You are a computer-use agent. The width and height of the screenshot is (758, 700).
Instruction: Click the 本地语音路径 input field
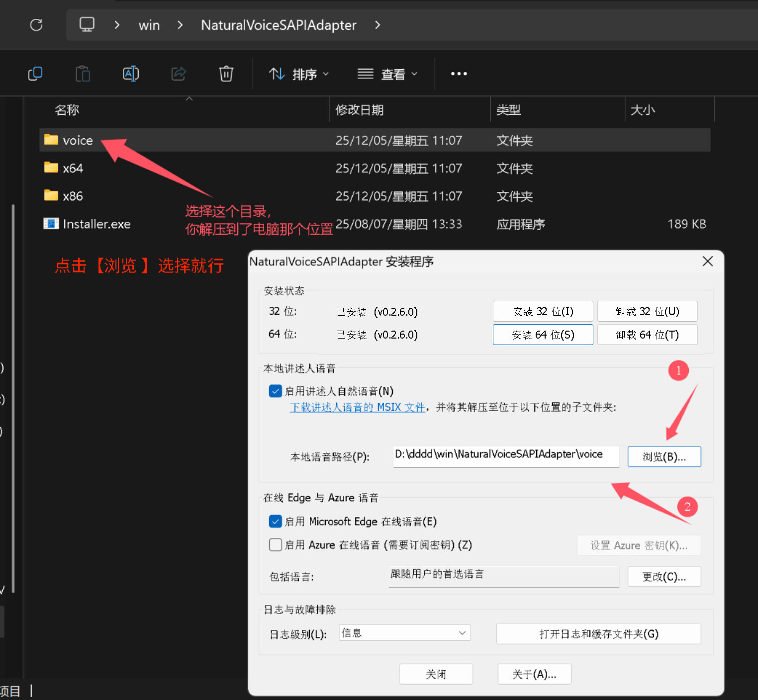click(505, 455)
